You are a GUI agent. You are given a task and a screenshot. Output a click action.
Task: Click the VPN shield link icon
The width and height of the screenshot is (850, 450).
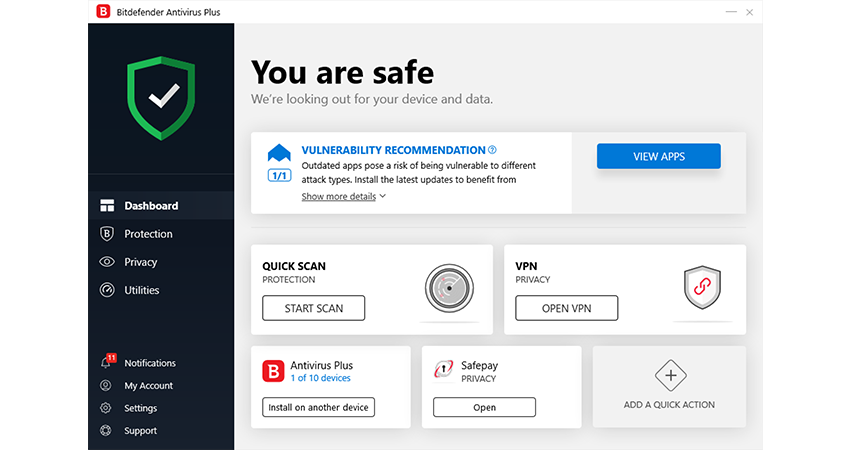point(702,287)
